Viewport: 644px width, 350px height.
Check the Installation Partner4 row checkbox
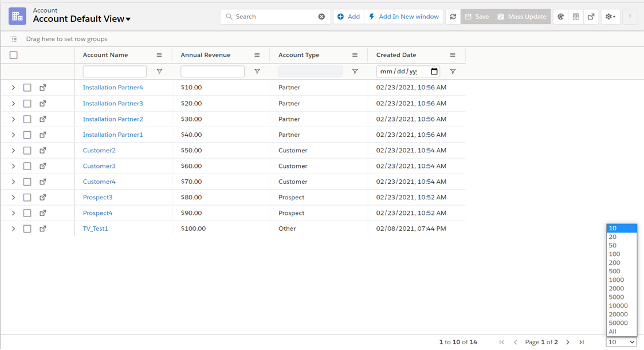27,88
